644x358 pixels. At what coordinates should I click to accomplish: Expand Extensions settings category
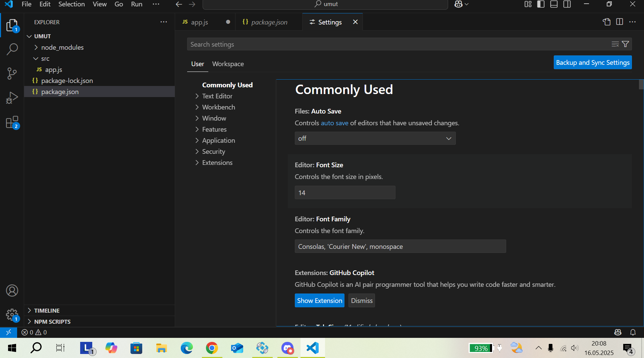coord(217,163)
